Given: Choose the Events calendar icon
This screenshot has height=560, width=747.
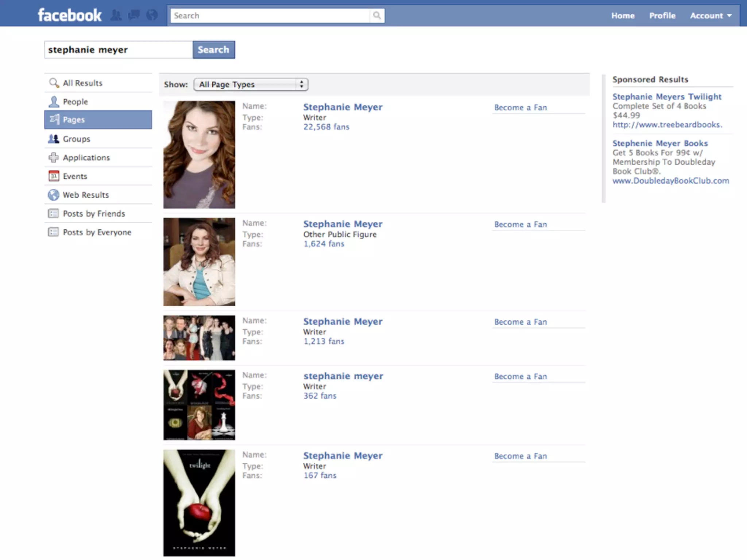Looking at the screenshot, I should (x=54, y=176).
